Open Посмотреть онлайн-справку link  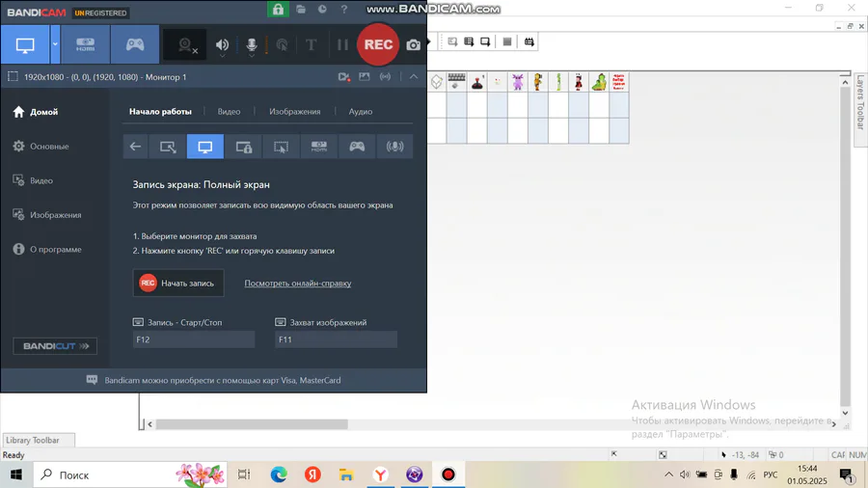tap(298, 283)
